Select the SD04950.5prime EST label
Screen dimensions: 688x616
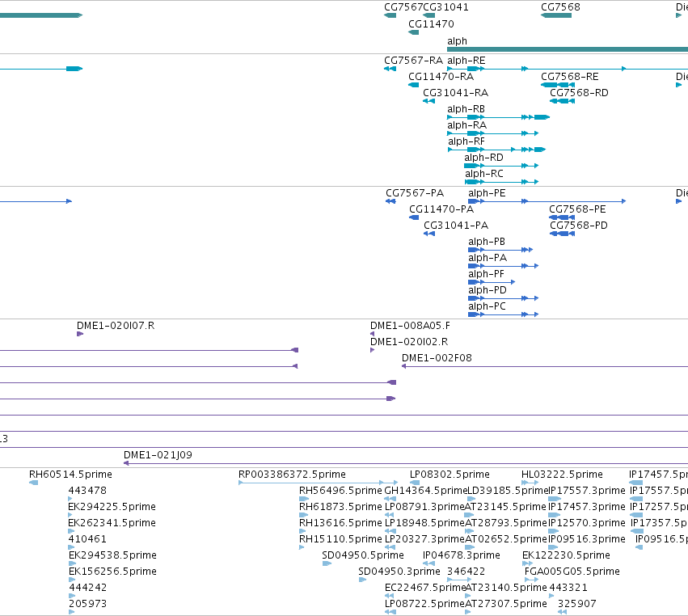[x=363, y=556]
